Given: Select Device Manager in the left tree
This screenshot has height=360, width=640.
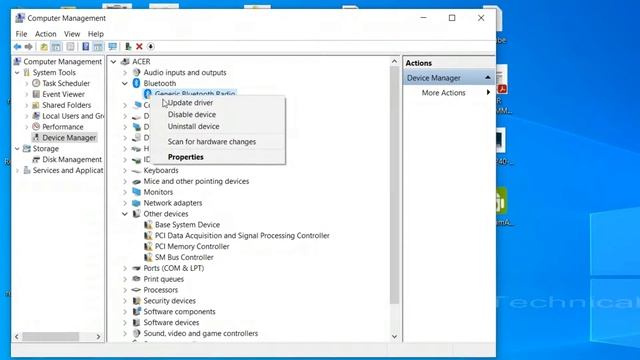Looking at the screenshot, I should [69, 138].
